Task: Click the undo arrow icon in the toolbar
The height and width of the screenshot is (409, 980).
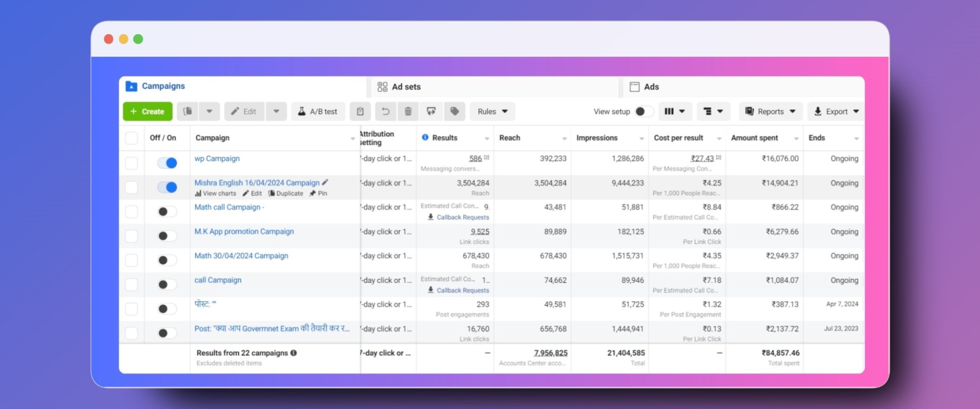Action: pos(385,112)
